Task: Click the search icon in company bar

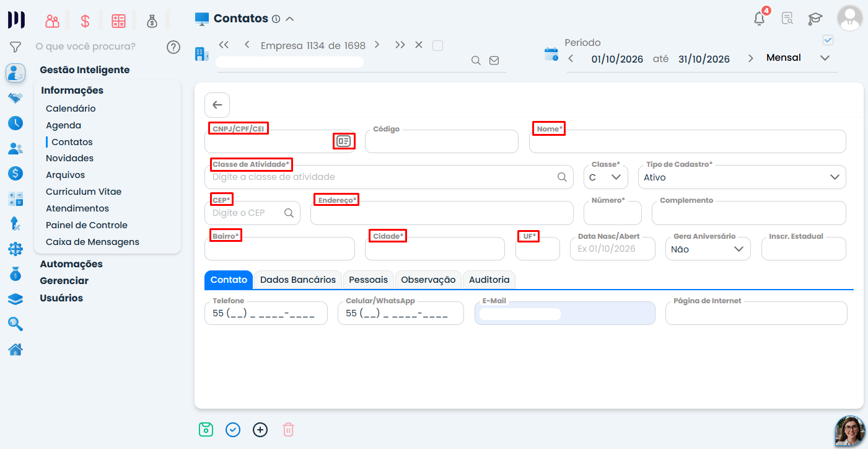Action: (x=476, y=60)
